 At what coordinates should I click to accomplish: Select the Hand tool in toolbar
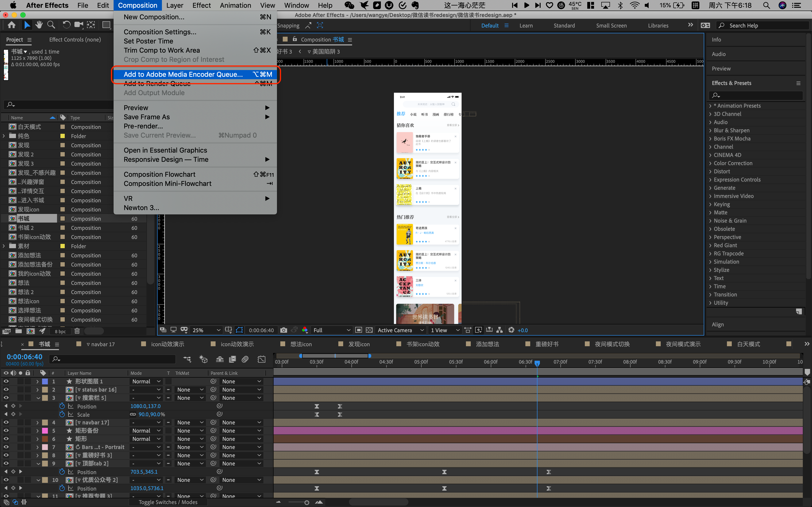click(x=39, y=25)
